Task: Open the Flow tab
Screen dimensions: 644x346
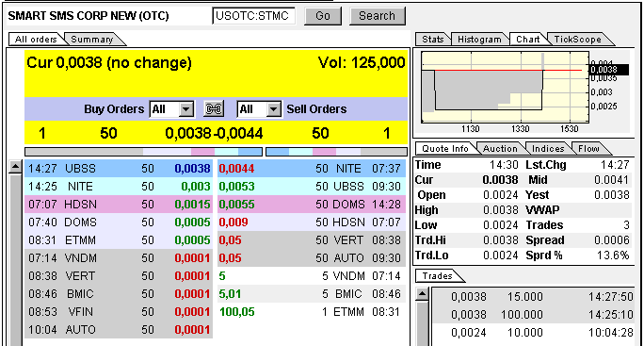Action: pos(588,149)
